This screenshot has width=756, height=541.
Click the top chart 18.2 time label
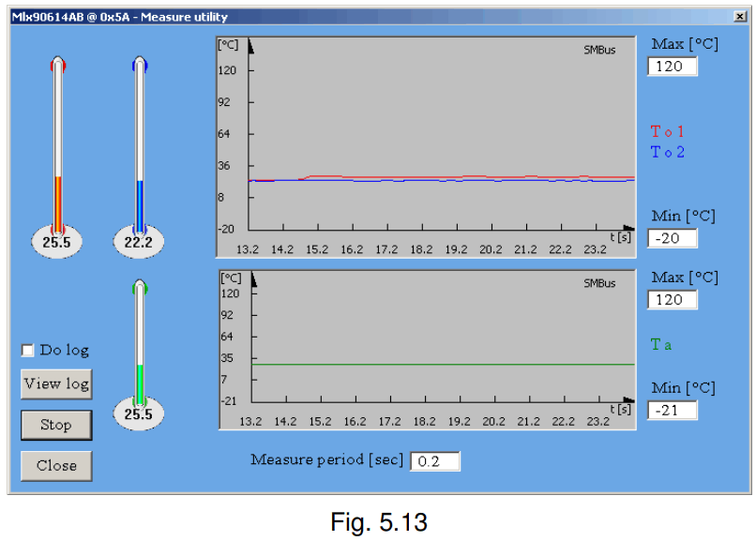[x=421, y=249]
